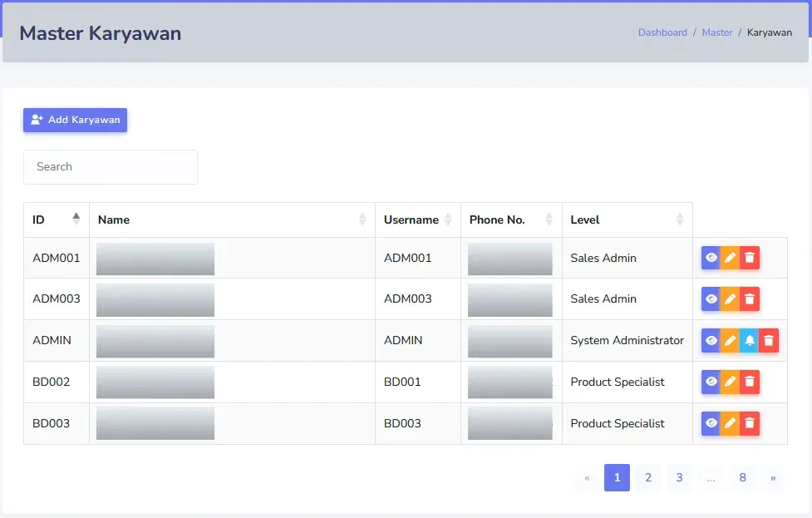
Task: Delete the ADM001 employee row
Action: (750, 258)
